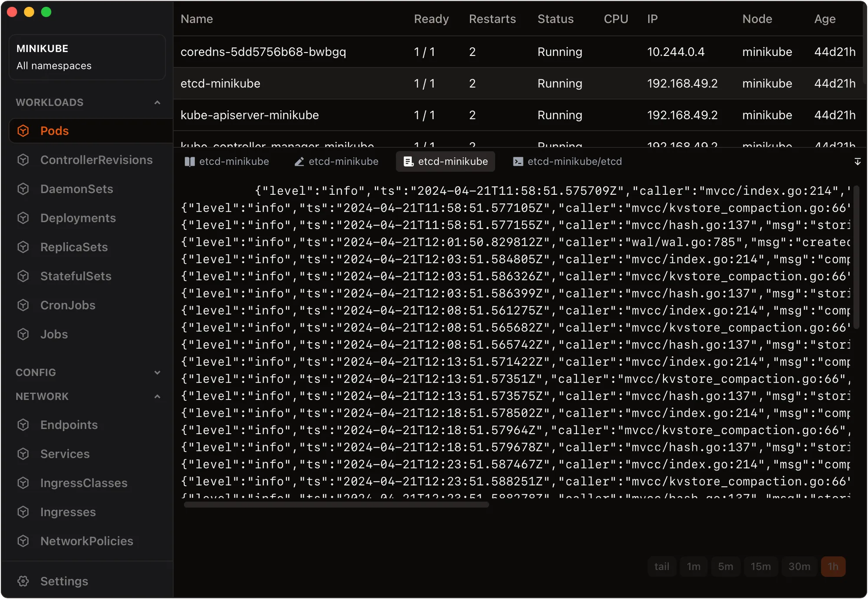Open Endpoints in the sidebar

[x=69, y=425]
